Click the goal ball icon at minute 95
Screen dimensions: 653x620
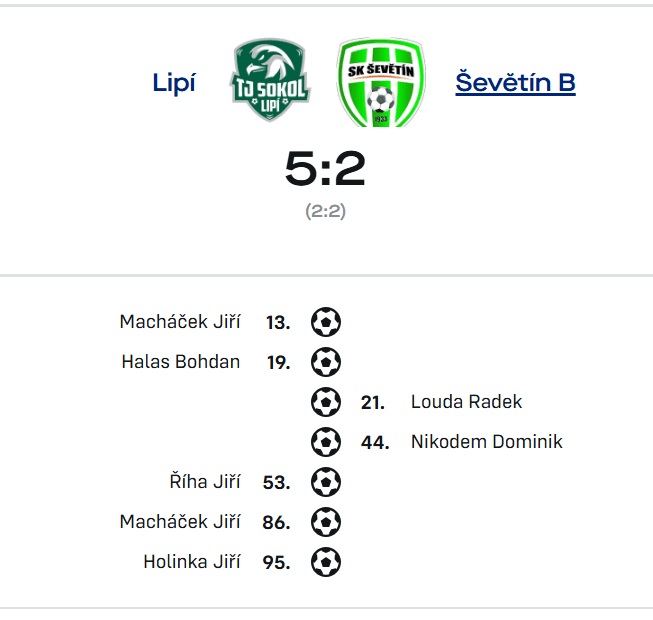(326, 562)
